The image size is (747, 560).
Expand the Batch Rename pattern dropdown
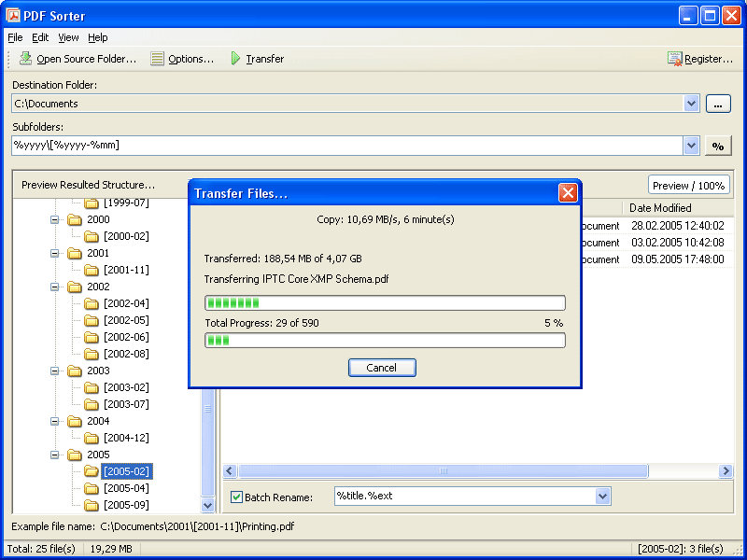pyautogui.click(x=602, y=497)
